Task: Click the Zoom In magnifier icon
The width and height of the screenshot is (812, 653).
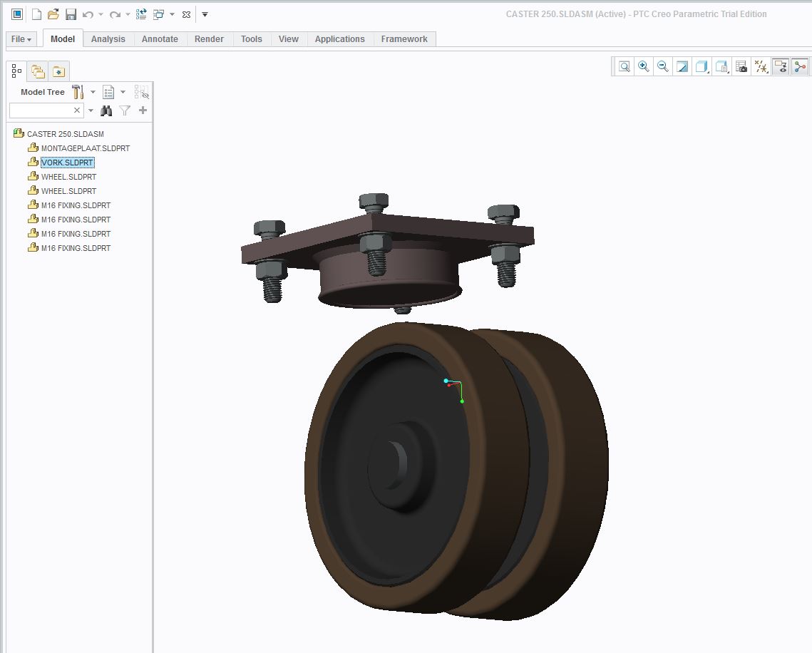Action: (644, 66)
